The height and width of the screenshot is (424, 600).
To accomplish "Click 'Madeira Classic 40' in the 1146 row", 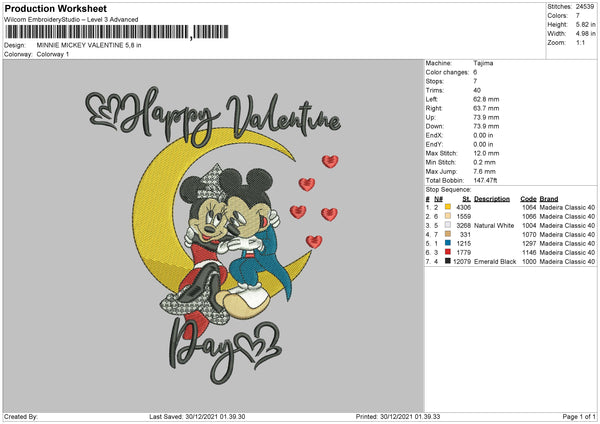I will (x=567, y=253).
